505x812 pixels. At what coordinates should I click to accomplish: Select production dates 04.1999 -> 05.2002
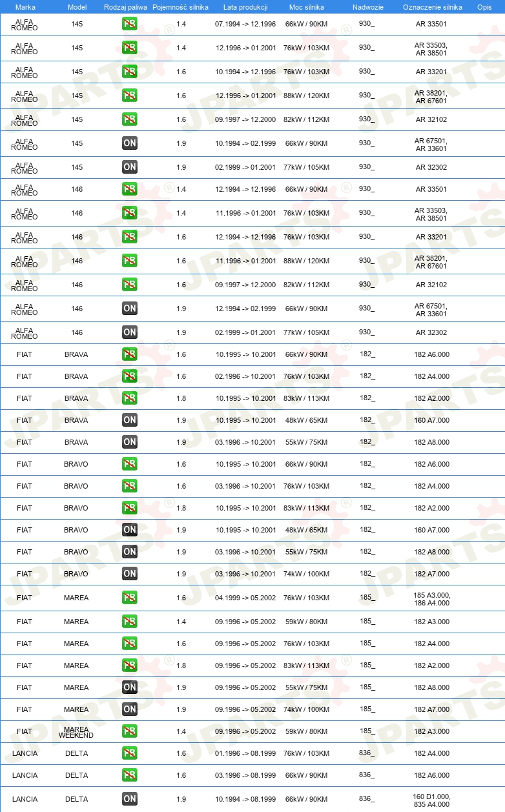click(245, 598)
